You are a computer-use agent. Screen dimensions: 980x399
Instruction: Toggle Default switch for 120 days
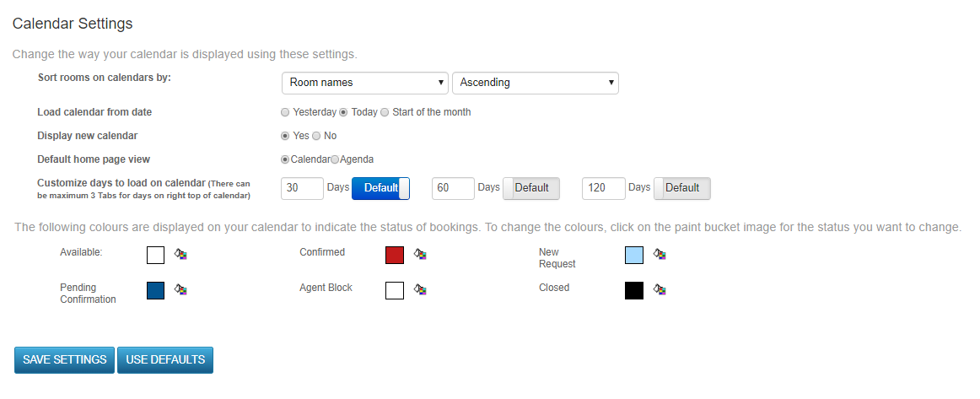point(682,188)
